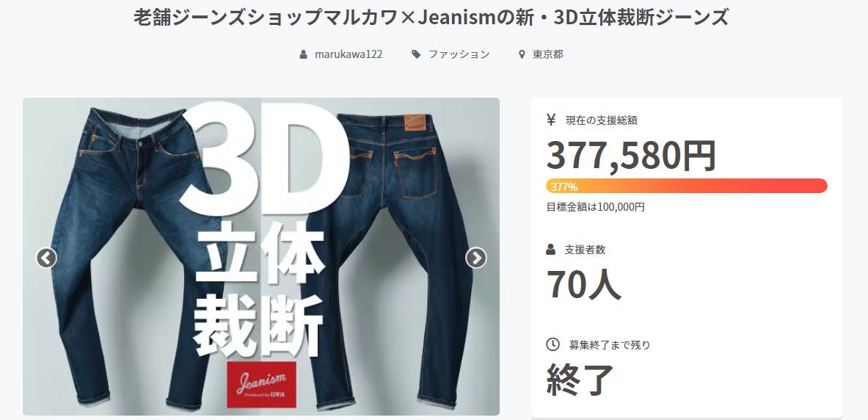This screenshot has height=420, width=868.
Task: Click the previous slide arrow on carousel
Action: 46,258
